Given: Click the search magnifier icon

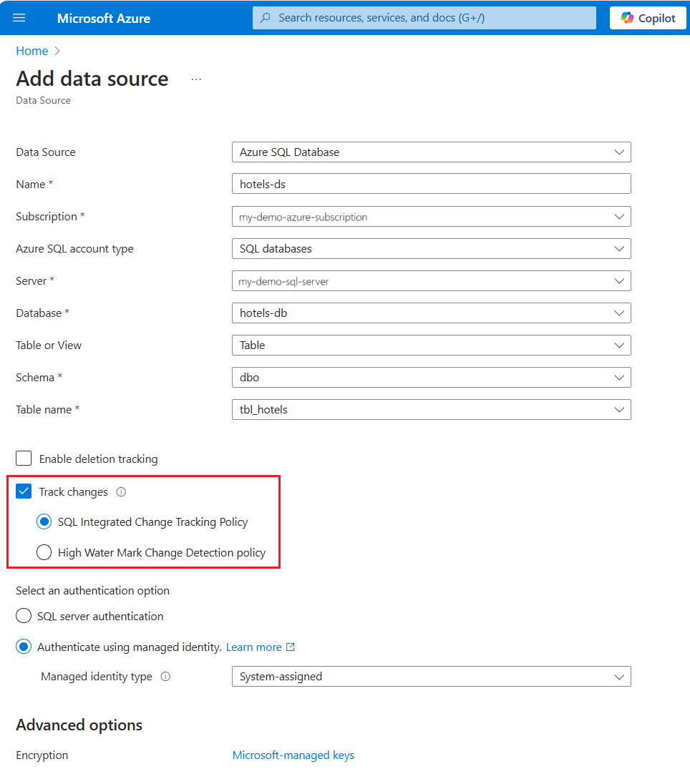Looking at the screenshot, I should [265, 18].
